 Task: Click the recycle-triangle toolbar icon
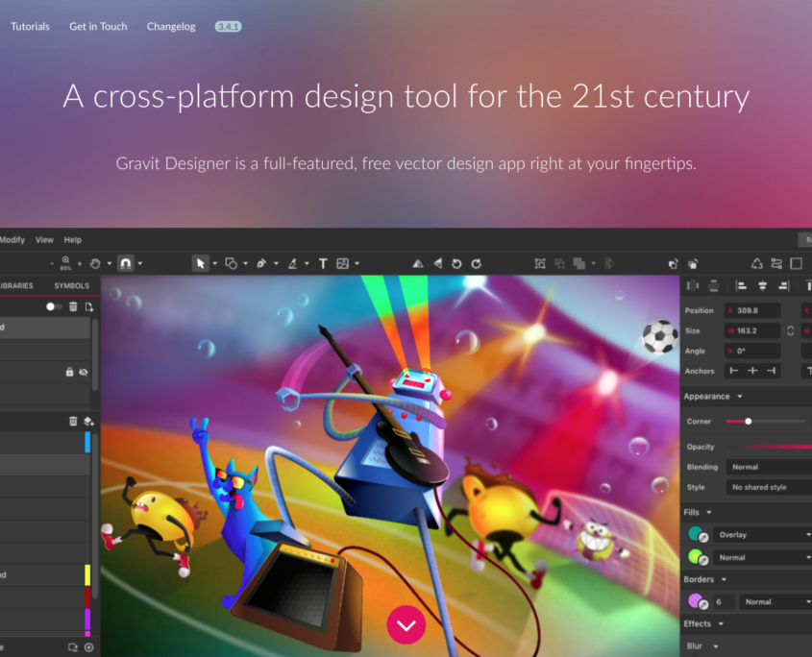[x=756, y=263]
